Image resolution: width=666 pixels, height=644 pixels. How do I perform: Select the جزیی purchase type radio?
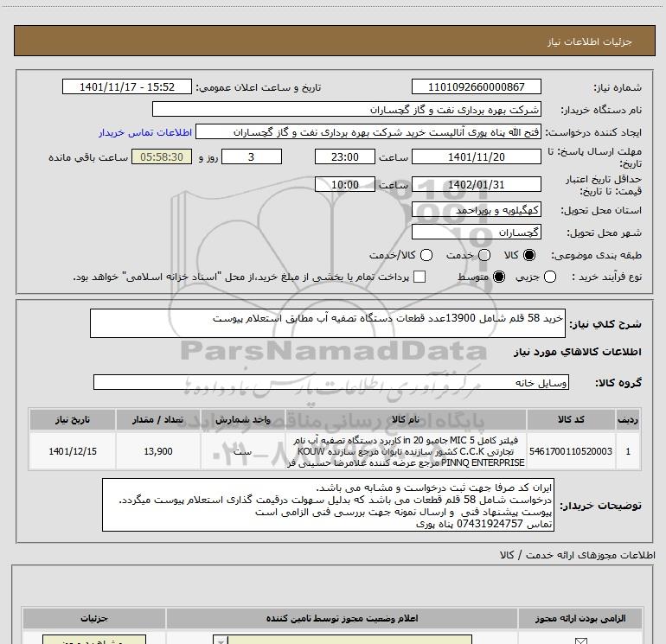[x=550, y=277]
